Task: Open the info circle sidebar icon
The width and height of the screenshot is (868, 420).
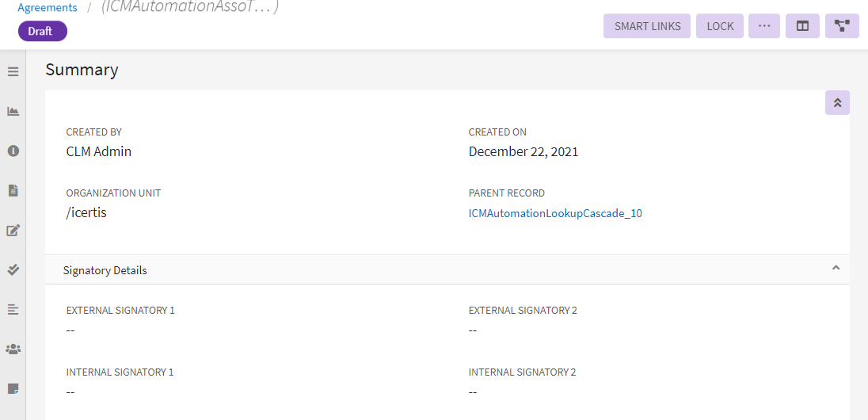Action: click(x=13, y=151)
